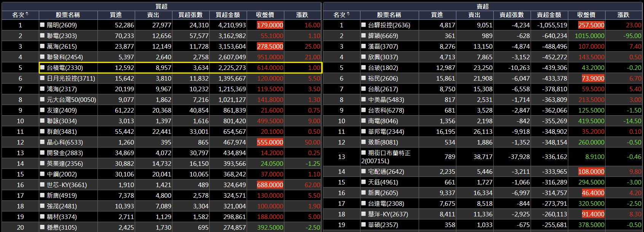Click 買進 header in the 買超 table

116,15
